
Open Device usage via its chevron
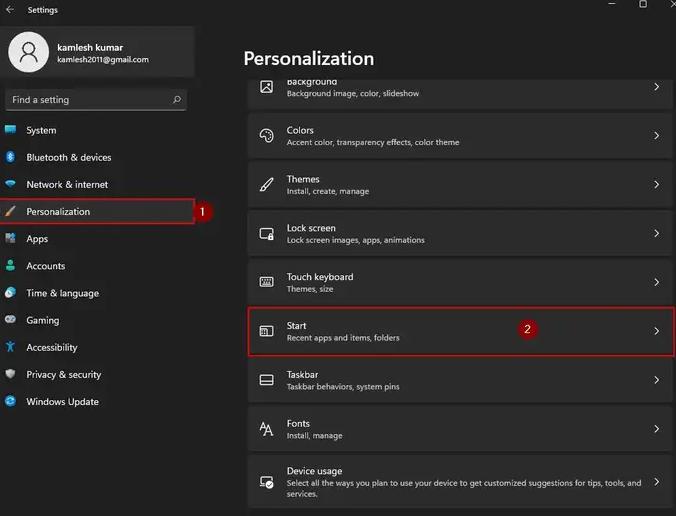click(x=656, y=482)
